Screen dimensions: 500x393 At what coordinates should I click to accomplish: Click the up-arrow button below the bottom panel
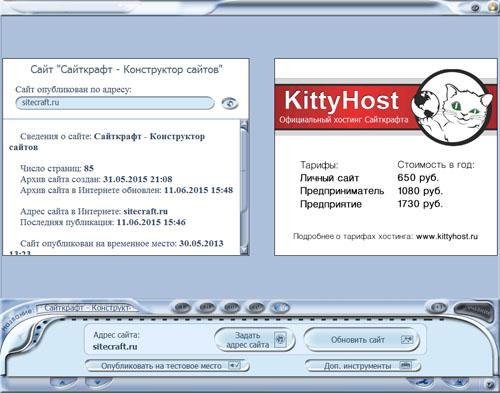click(x=63, y=382)
